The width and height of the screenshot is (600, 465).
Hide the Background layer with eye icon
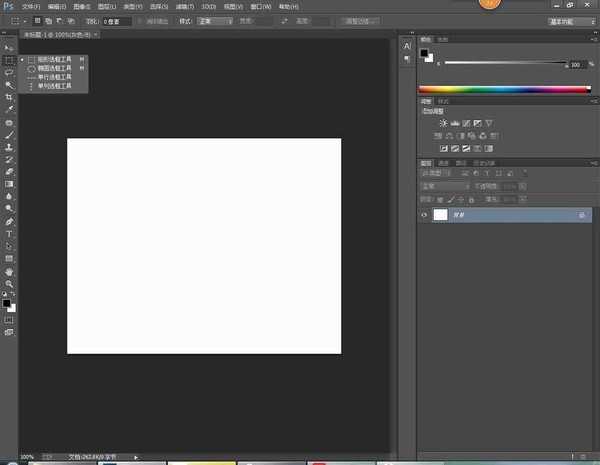click(424, 215)
